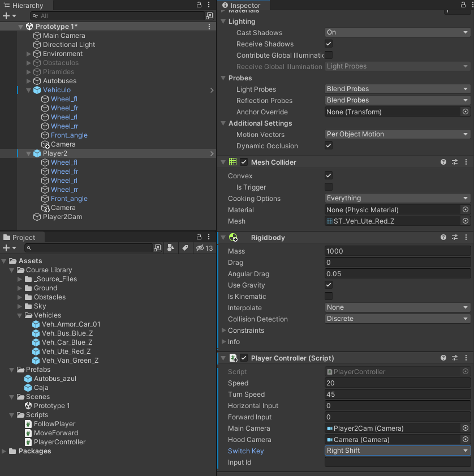Lock the Project panel

199,237
